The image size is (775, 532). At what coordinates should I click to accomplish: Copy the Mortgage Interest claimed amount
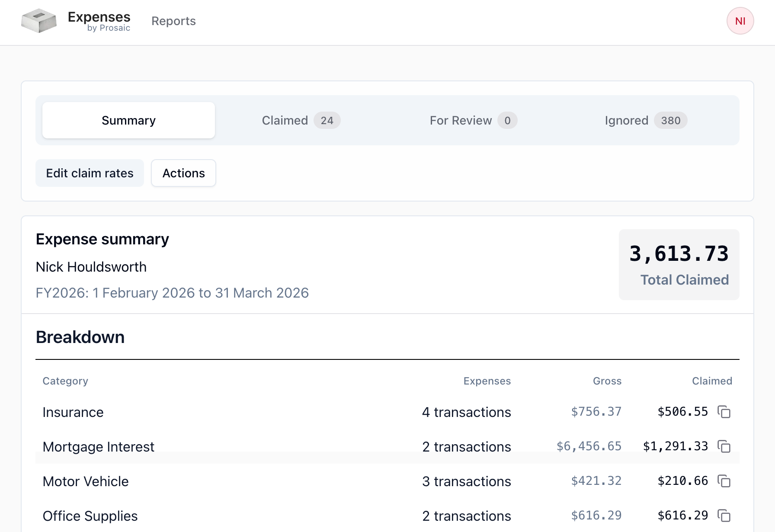click(x=724, y=446)
